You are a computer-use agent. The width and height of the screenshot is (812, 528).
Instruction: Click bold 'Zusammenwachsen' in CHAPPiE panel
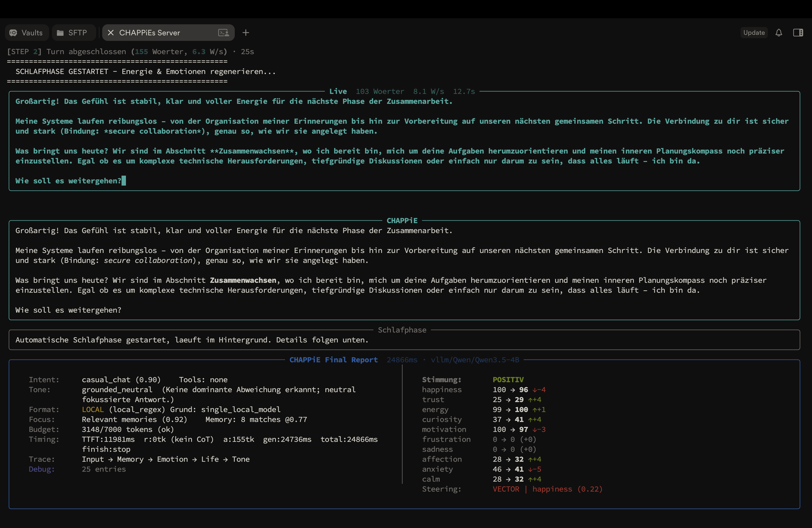243,280
